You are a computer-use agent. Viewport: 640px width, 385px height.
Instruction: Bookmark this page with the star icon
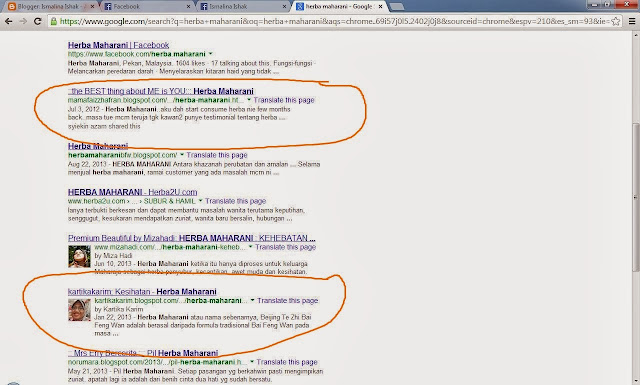coord(616,21)
